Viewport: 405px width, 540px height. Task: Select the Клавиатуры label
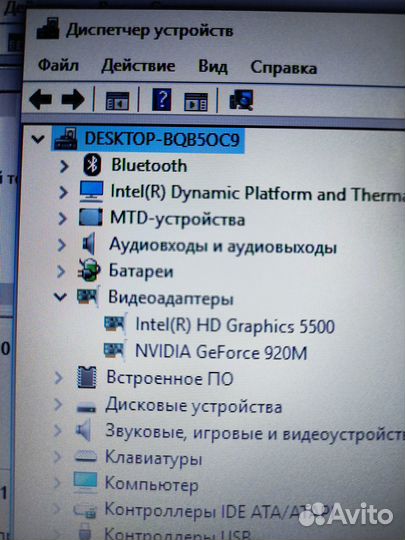(153, 458)
